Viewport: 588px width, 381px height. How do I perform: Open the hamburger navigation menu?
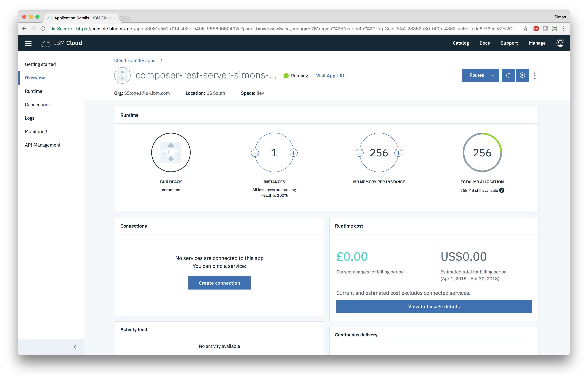[28, 43]
